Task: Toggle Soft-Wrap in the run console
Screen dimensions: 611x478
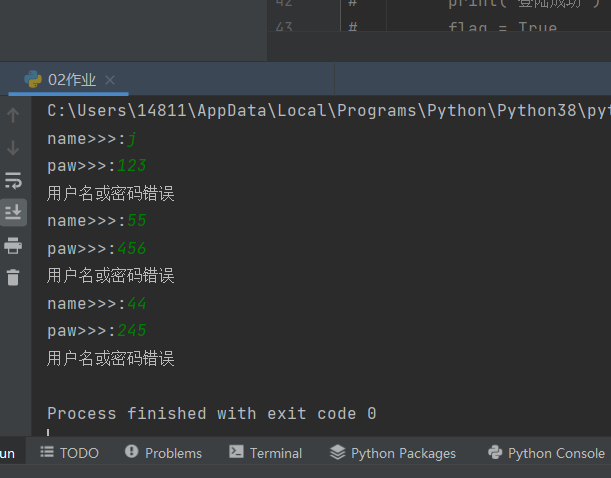Action: [13, 181]
